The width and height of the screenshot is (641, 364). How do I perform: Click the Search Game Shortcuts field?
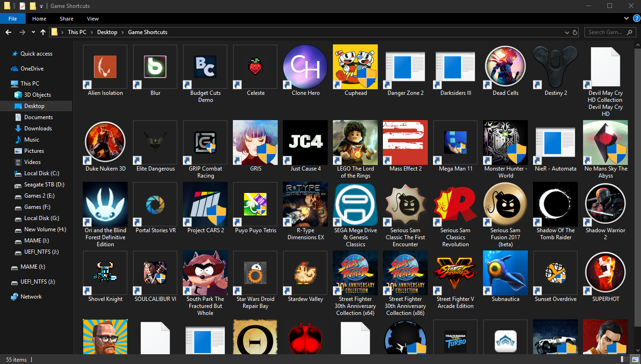(610, 32)
